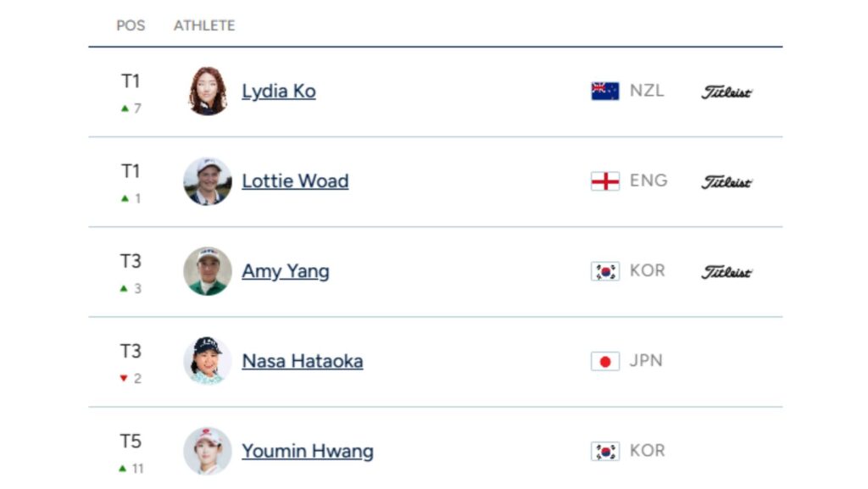868x489 pixels.
Task: Click the POS column header
Action: click(x=131, y=25)
